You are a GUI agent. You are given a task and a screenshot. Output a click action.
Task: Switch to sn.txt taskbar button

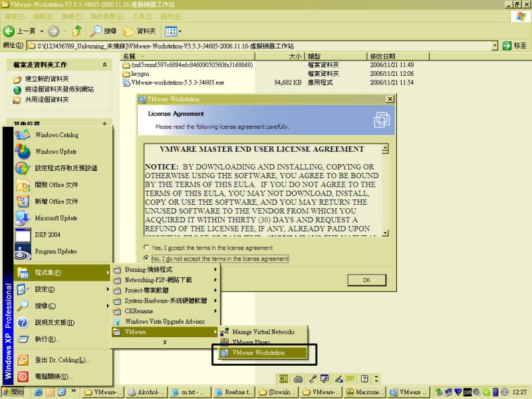[190, 392]
